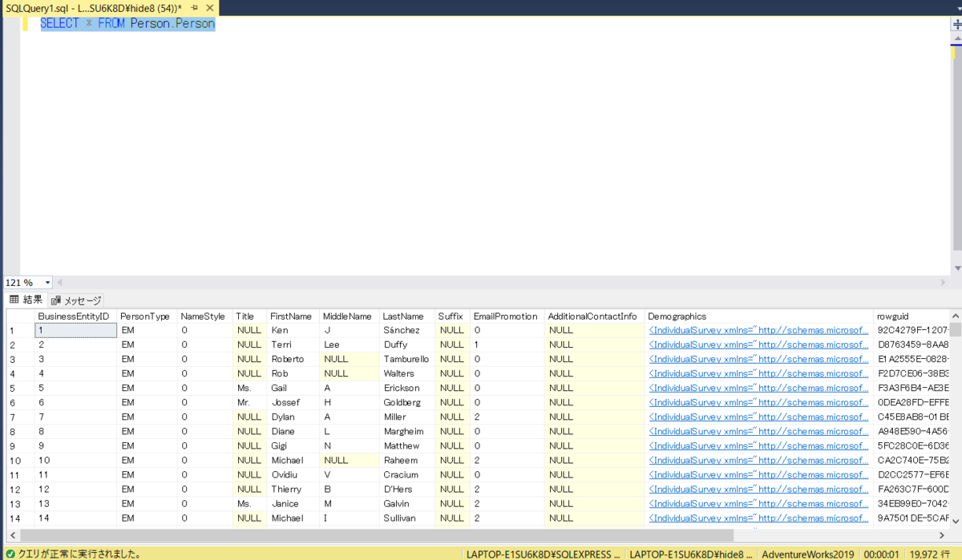The image size is (962, 560).
Task: Click the results grid vertical scrollbar up arrow
Action: point(956,316)
